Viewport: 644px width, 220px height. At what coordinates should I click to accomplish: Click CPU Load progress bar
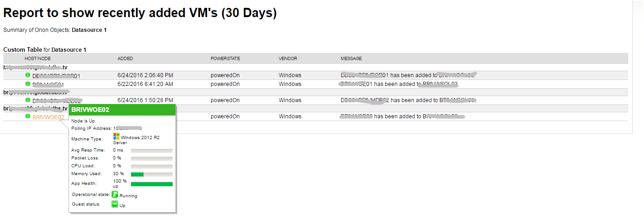(x=152, y=166)
